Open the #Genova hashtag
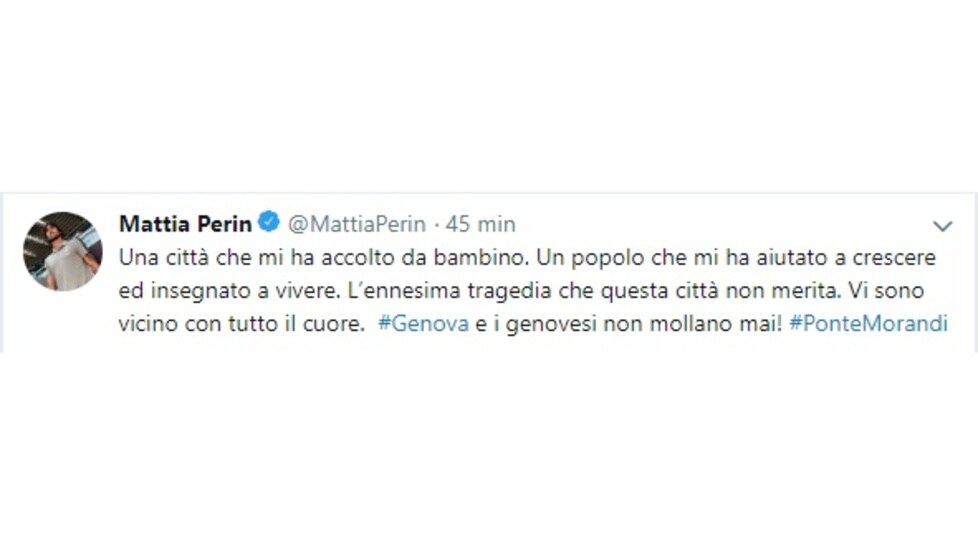The height and width of the screenshot is (543, 978). click(x=424, y=324)
